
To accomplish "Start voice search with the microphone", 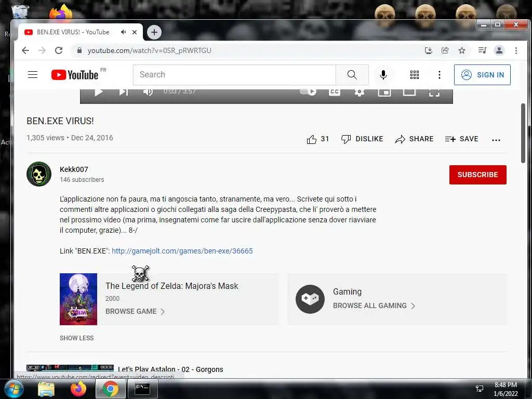I will point(383,75).
